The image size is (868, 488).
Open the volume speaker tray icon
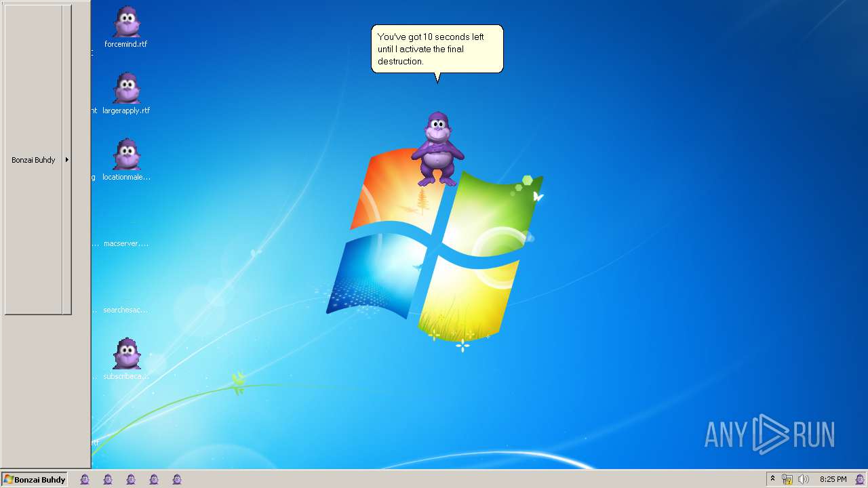pos(804,479)
